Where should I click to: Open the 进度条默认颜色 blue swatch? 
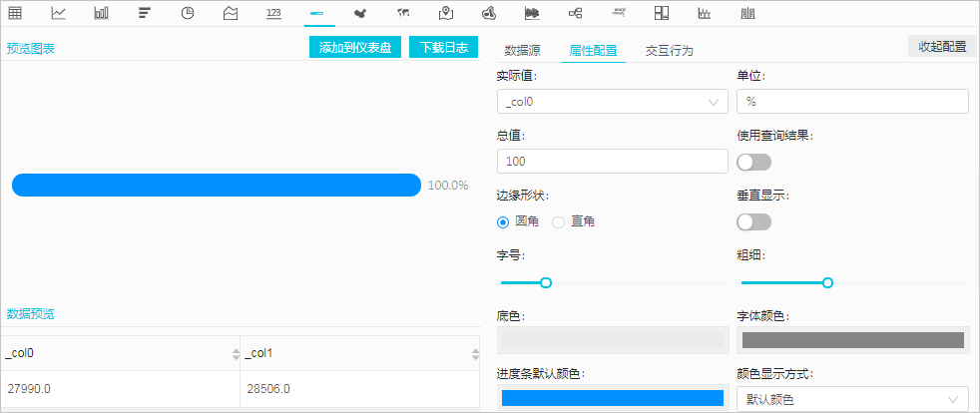[x=613, y=398]
